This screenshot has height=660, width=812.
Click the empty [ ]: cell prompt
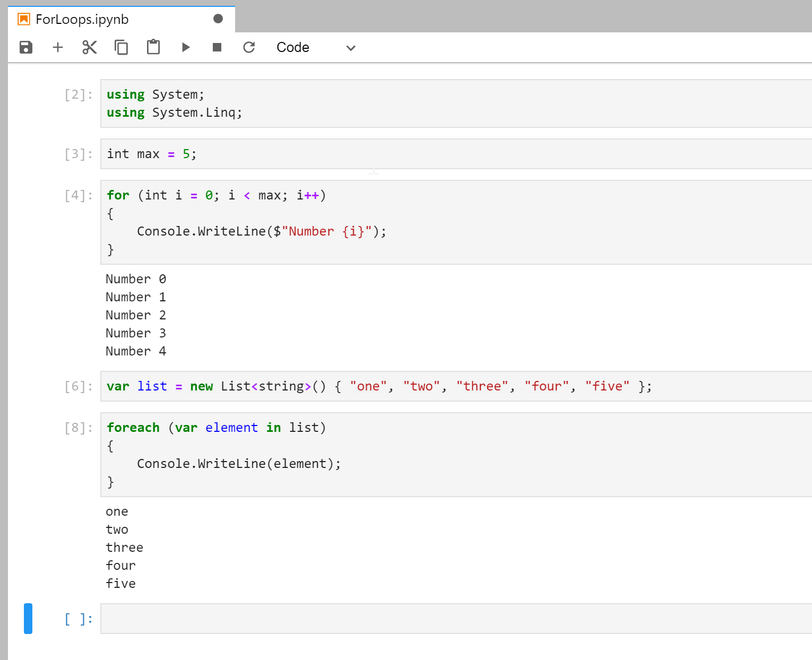[x=79, y=619]
